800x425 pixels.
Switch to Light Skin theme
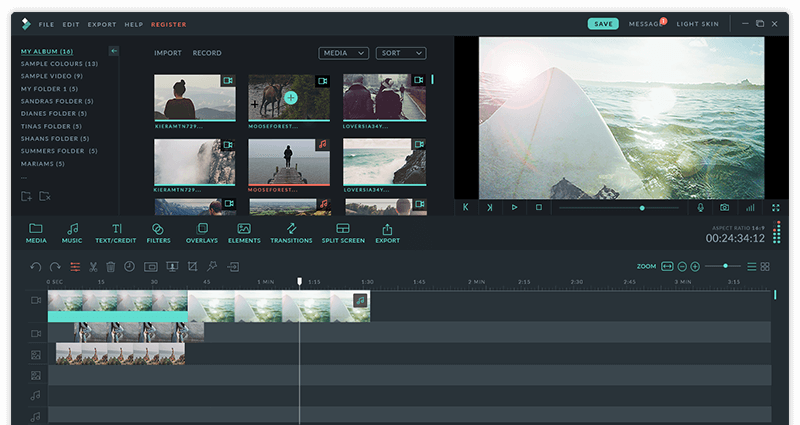click(697, 23)
